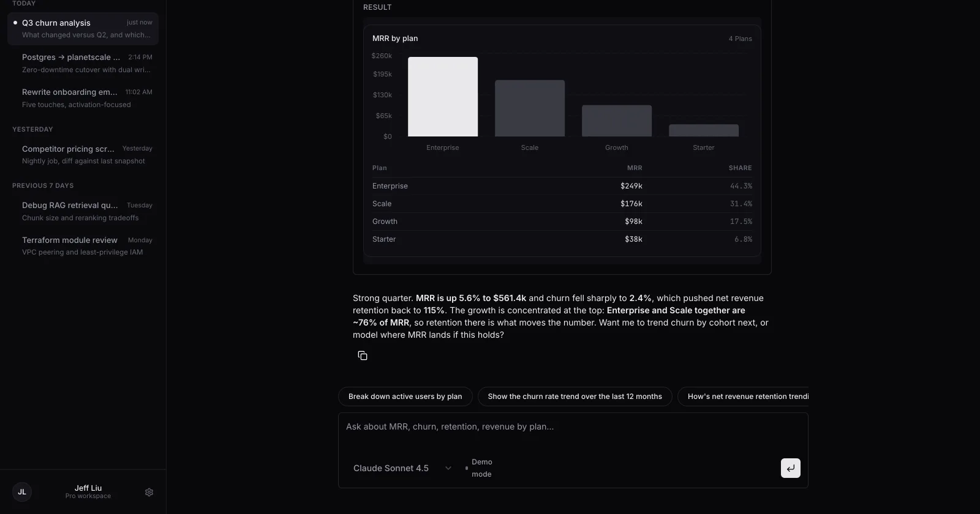
Task: Click the $176k MRR value for Scale
Action: pyautogui.click(x=631, y=204)
